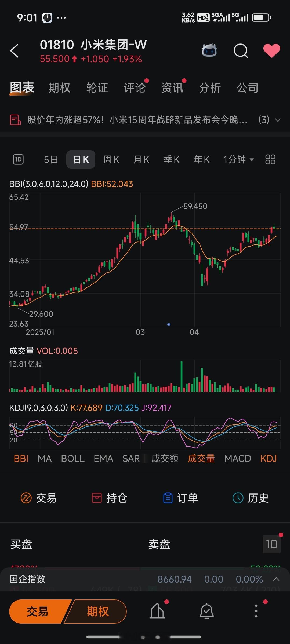Open the 分析 tab
Viewport: 290px width, 644px height.
(210, 88)
